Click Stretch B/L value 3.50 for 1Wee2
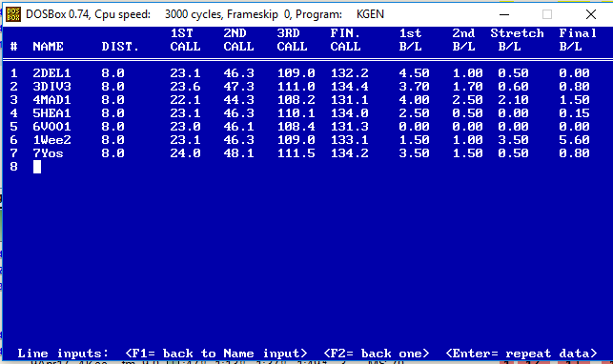Viewport: 613px width, 364px height. click(513, 140)
